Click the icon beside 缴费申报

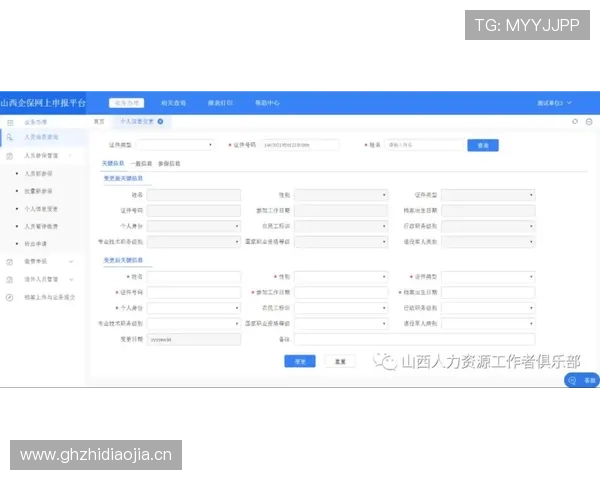[x=10, y=262]
